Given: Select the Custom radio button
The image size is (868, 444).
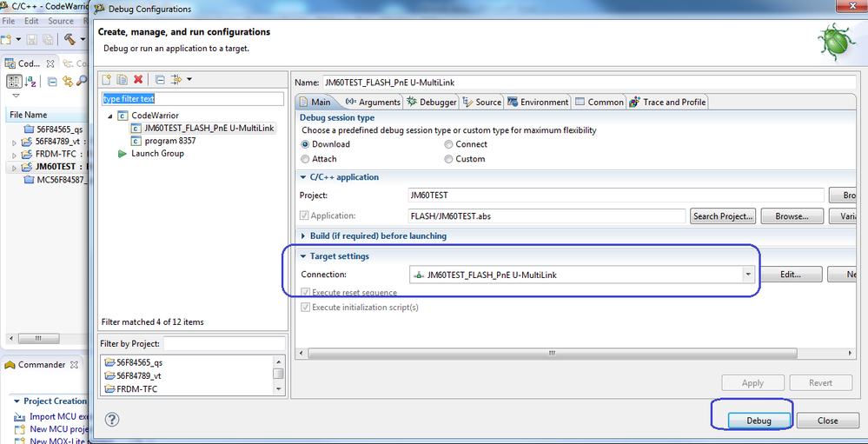Looking at the screenshot, I should coord(448,159).
